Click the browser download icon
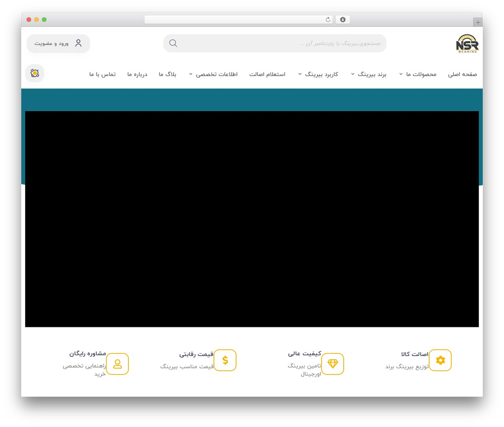This screenshot has width=504, height=427. pos(343,20)
